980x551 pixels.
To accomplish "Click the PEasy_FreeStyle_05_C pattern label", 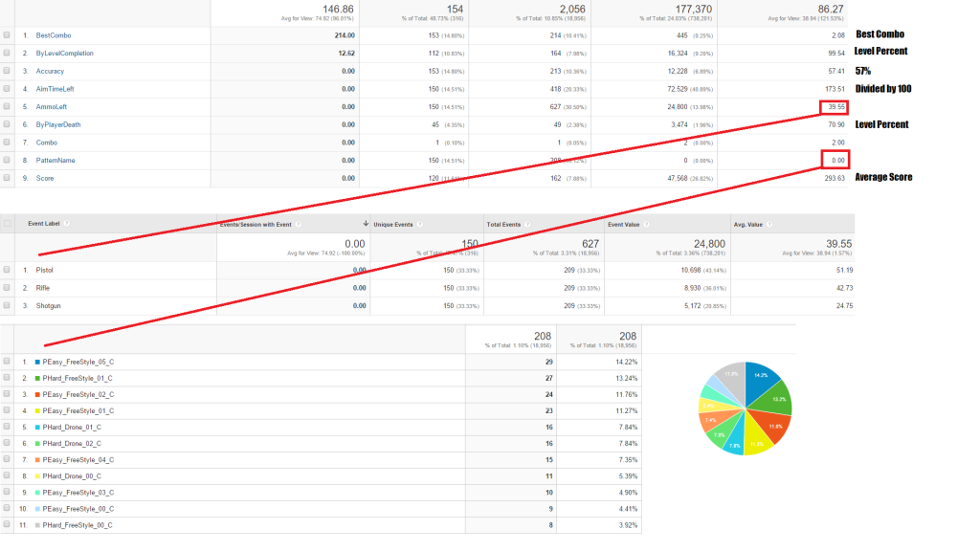I will [78, 362].
